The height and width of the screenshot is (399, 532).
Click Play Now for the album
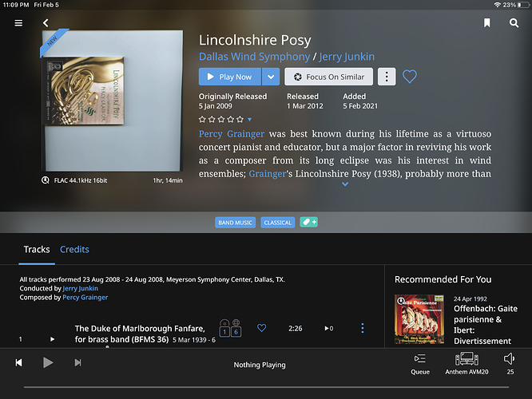click(230, 77)
